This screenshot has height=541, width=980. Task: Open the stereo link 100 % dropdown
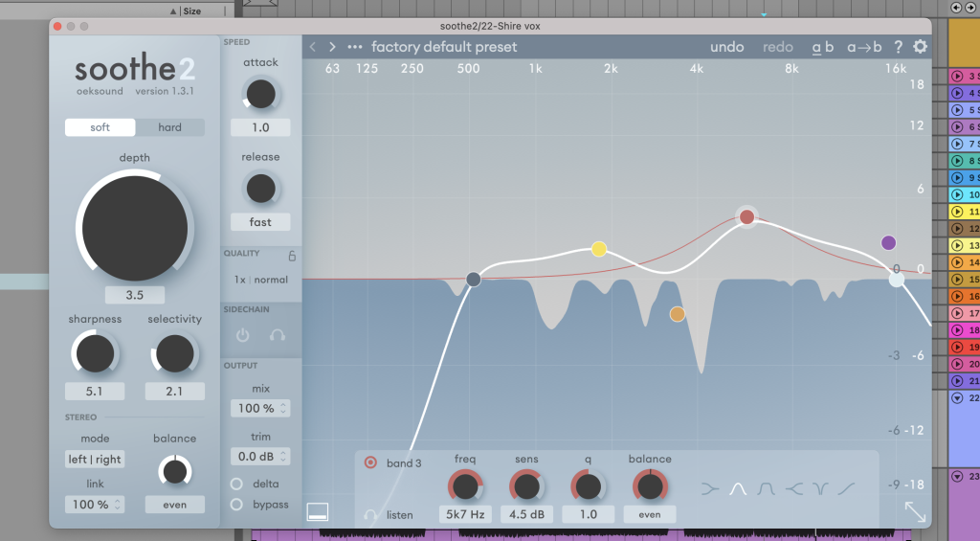pos(95,504)
